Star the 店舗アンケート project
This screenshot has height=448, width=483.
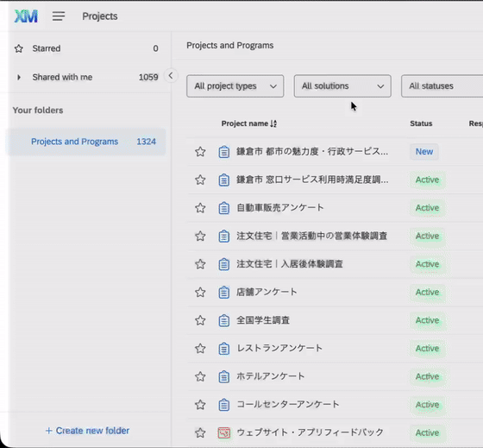200,292
